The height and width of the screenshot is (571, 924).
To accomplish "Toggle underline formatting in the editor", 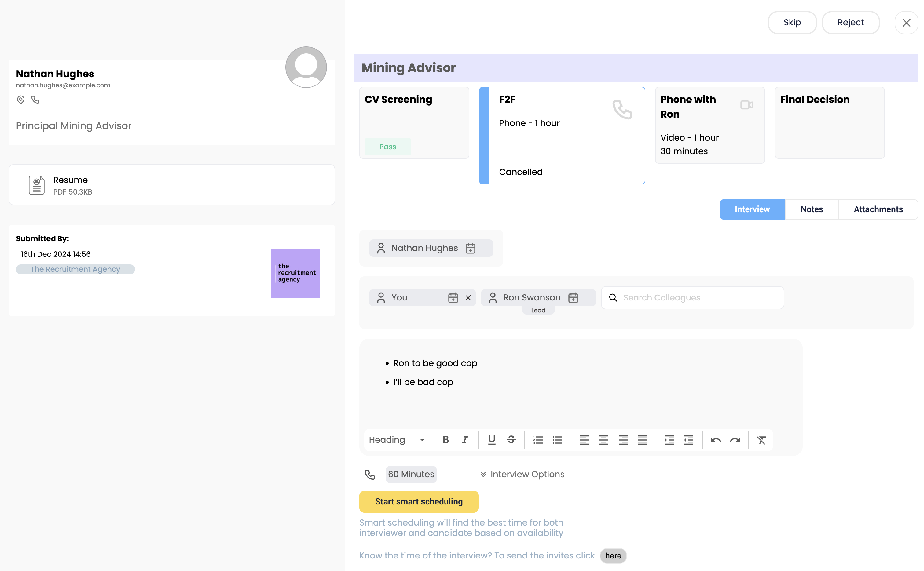I will tap(492, 440).
